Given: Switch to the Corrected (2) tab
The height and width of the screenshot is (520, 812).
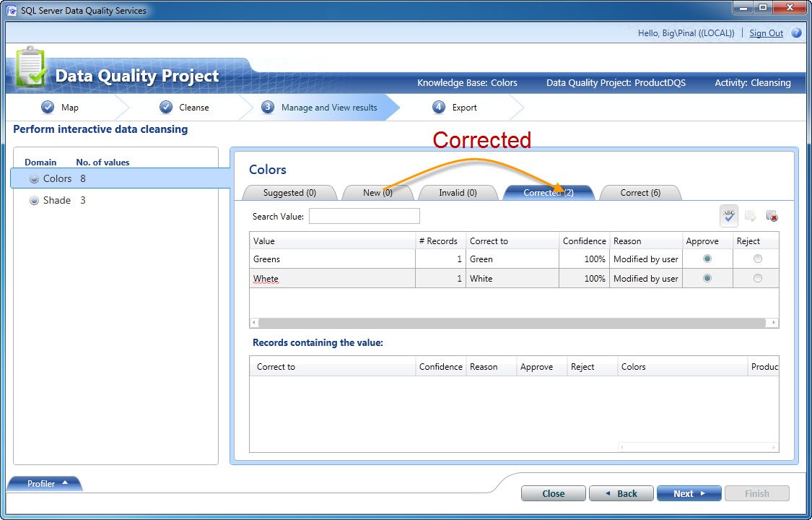Looking at the screenshot, I should tap(549, 193).
